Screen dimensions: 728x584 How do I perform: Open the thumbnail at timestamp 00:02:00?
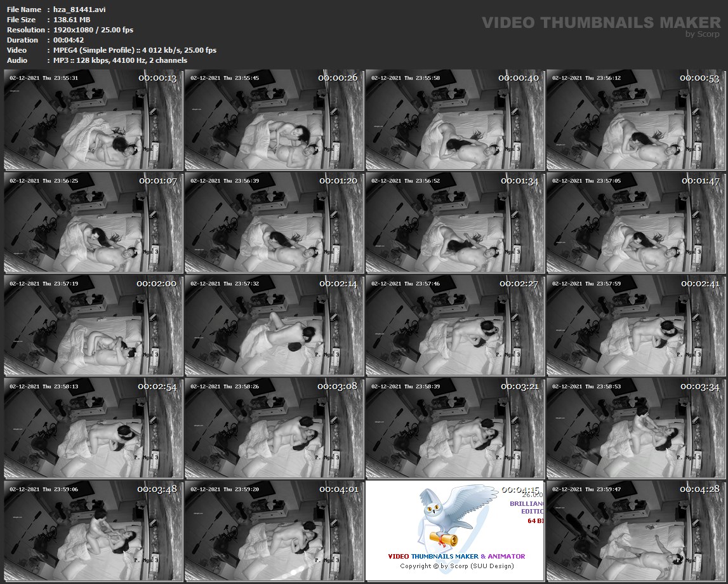point(93,326)
